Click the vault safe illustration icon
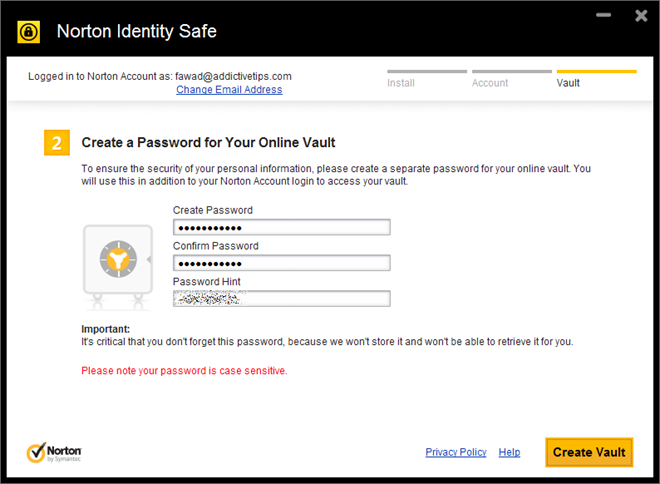This screenshot has width=660, height=484. tap(118, 267)
